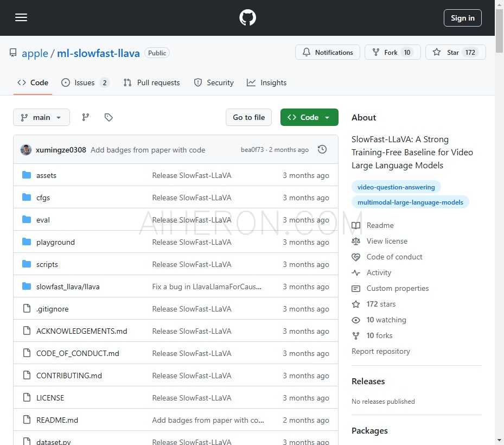Click the playground folder icon
Viewport: 504px width, 445px height.
(27, 242)
